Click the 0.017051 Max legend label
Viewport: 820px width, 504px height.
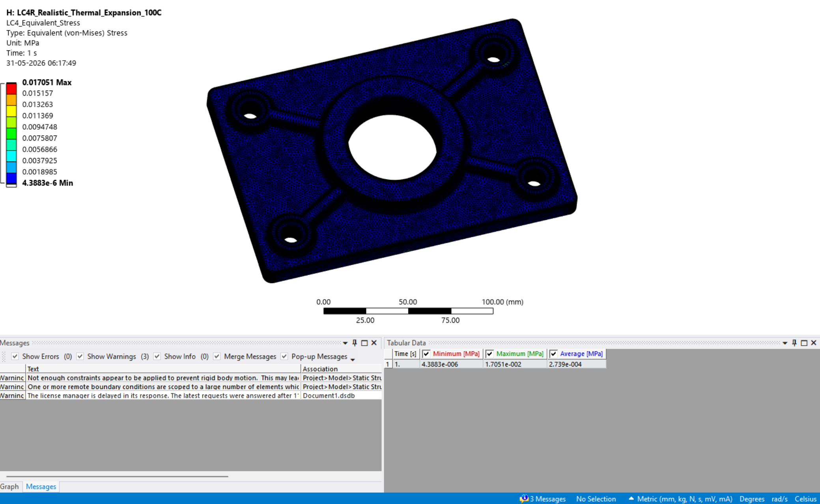pyautogui.click(x=47, y=82)
